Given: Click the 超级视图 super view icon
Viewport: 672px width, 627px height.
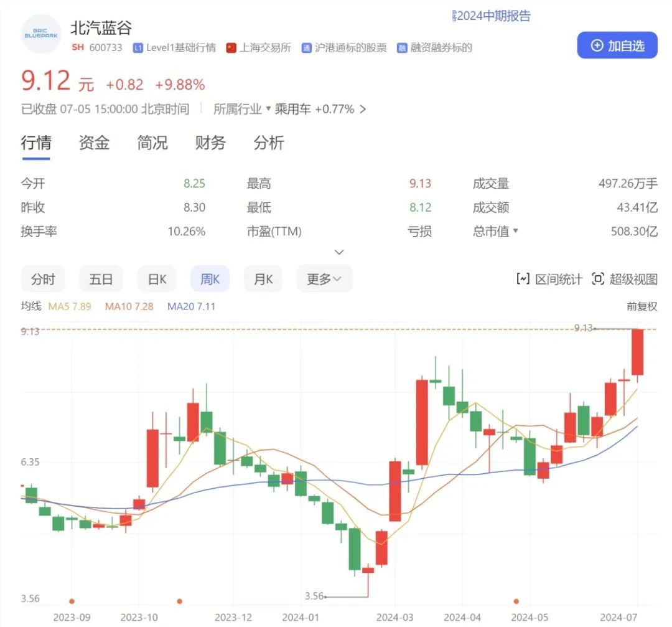Looking at the screenshot, I should [x=598, y=279].
